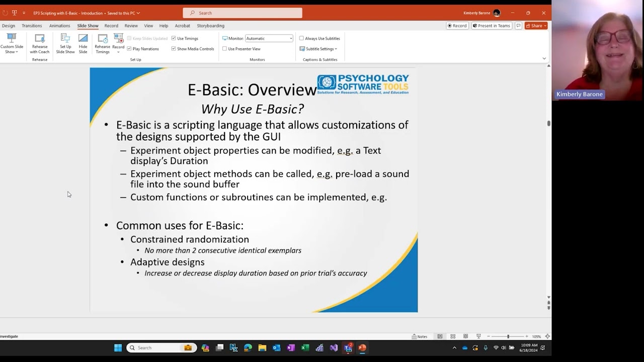Click the AutoSave power icon in the title bar
This screenshot has height=362, width=644.
coord(5,13)
